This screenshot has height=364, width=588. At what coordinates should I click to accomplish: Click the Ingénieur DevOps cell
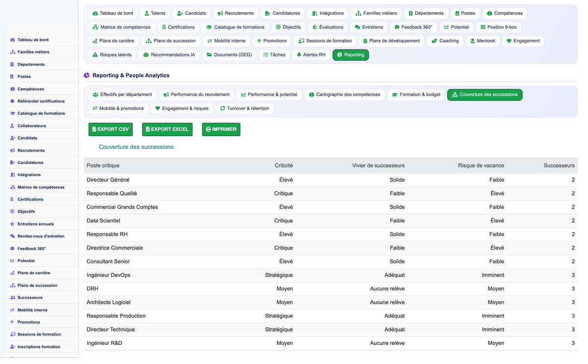click(108, 275)
